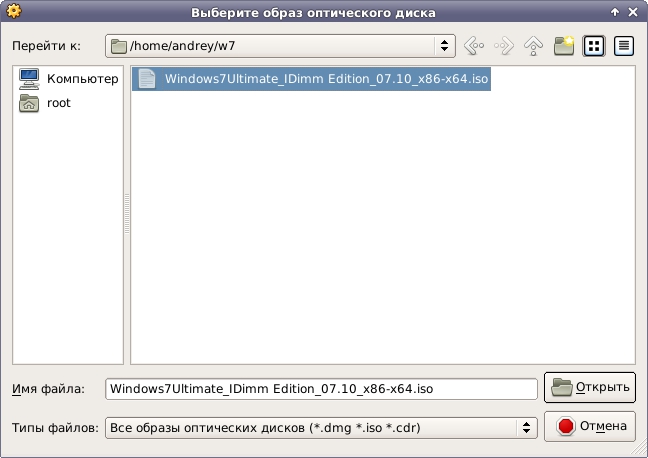Shade the dialog with up-arrow title button
The height and width of the screenshot is (458, 648).
click(615, 12)
